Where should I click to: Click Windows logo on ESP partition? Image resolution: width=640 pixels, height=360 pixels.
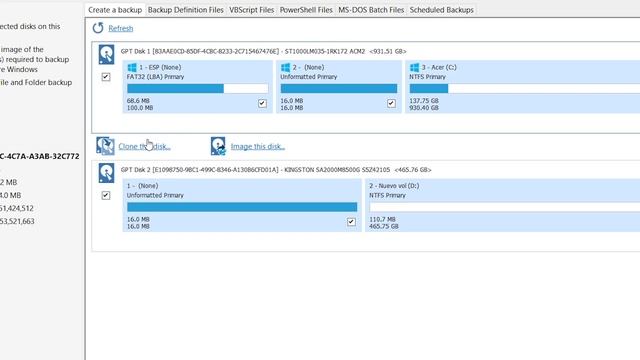[132, 67]
